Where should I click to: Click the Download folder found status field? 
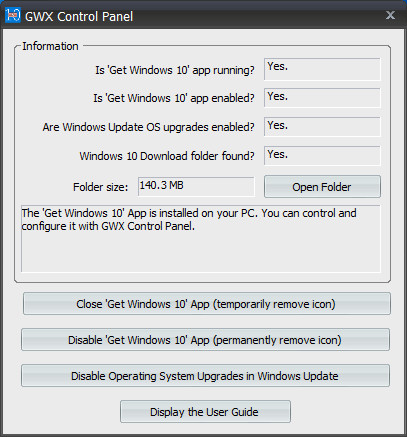pos(322,156)
